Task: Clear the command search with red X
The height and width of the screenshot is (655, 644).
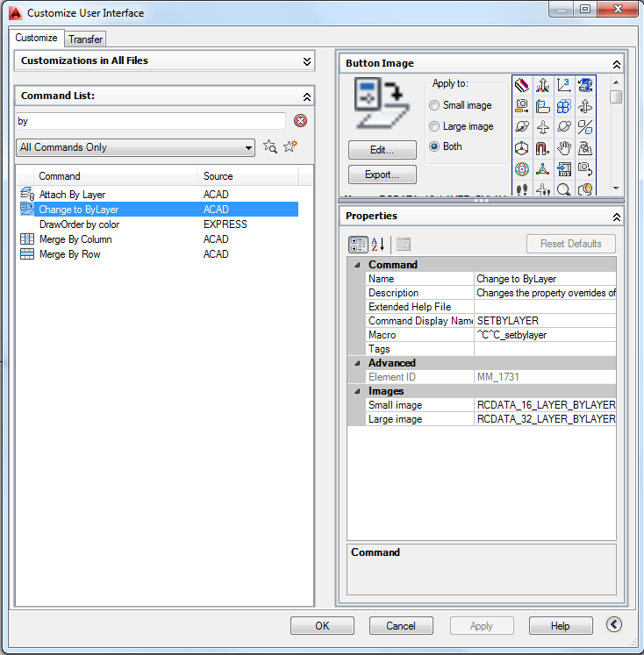Action: (x=300, y=121)
